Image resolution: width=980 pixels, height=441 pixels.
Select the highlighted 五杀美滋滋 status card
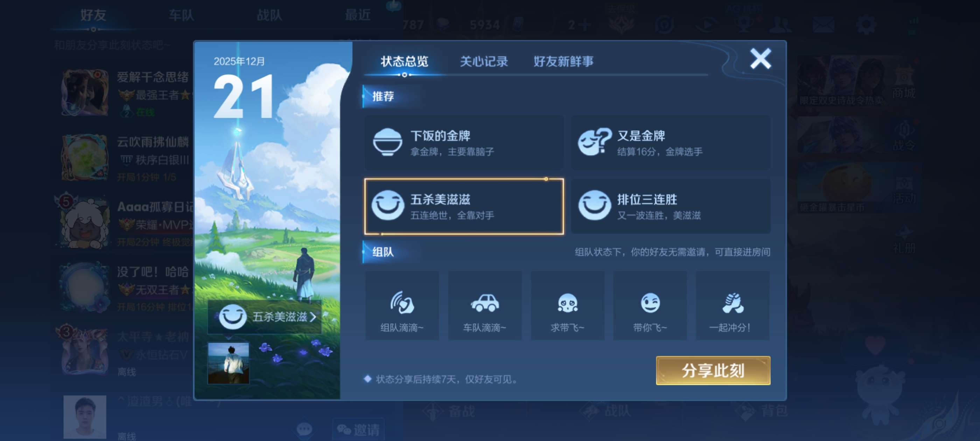[464, 206]
